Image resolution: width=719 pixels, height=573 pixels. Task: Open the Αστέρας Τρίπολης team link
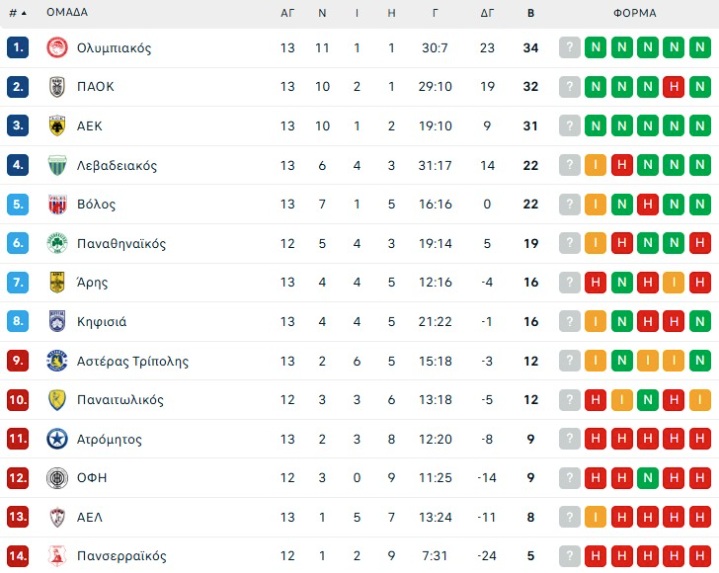tap(132, 361)
